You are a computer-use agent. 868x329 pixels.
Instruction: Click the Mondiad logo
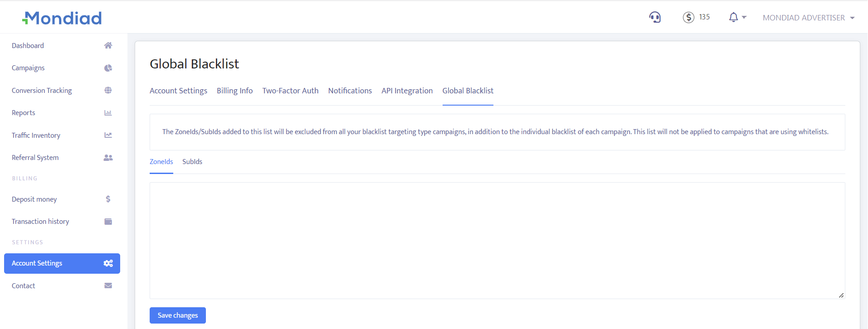[62, 18]
